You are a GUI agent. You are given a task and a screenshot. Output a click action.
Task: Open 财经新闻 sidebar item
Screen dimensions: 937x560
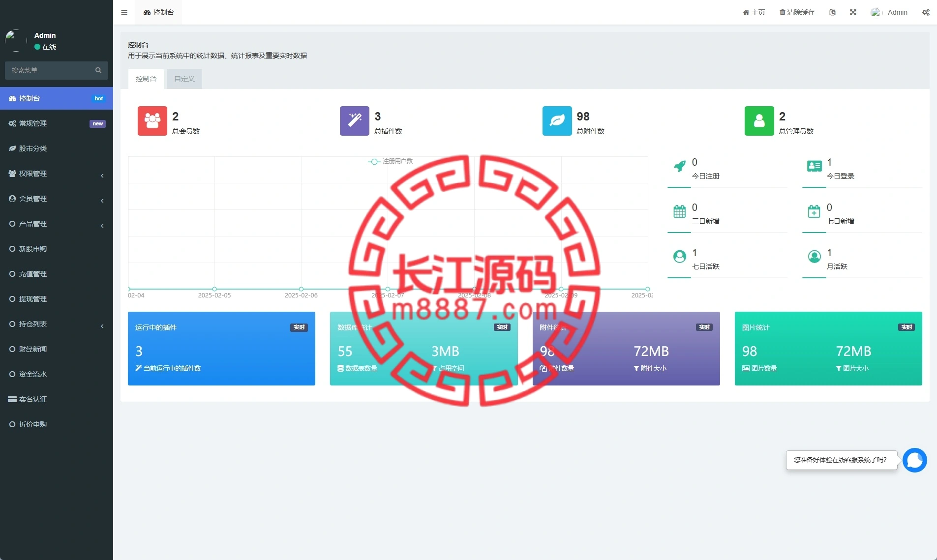(57, 349)
